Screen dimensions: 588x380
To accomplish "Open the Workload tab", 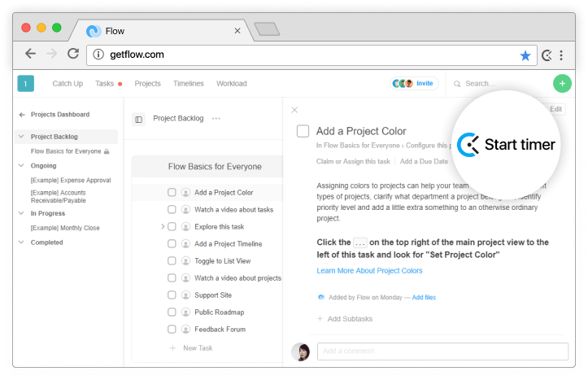I will click(x=231, y=84).
